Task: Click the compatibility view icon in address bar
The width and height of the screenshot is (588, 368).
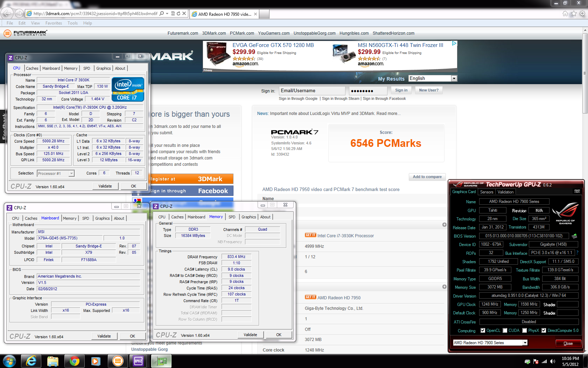Action: click(173, 14)
